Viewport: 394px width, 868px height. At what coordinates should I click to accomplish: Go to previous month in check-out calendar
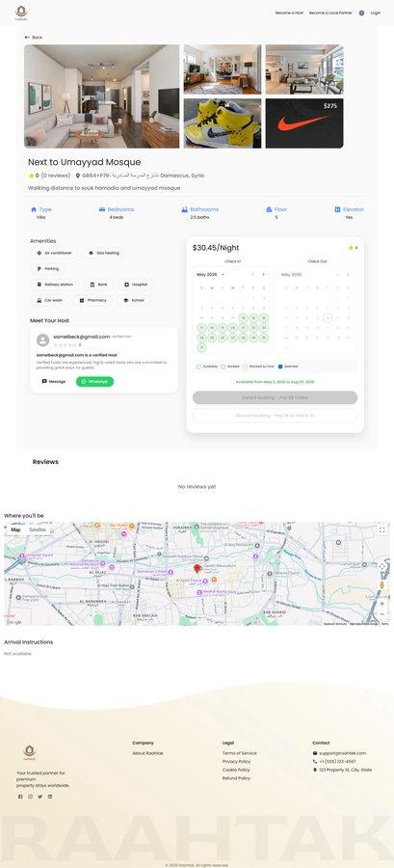coord(337,274)
